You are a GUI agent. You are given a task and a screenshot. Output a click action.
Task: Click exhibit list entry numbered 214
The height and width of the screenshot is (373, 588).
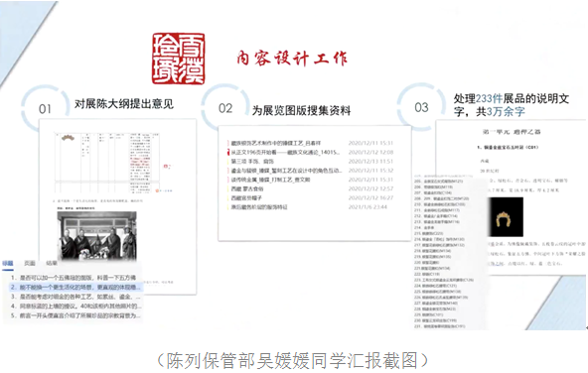(424, 228)
